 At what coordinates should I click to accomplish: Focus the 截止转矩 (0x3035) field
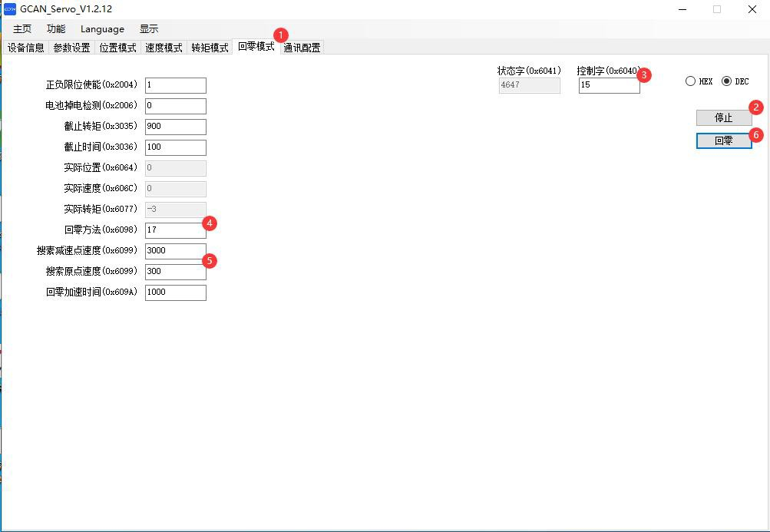pos(175,127)
